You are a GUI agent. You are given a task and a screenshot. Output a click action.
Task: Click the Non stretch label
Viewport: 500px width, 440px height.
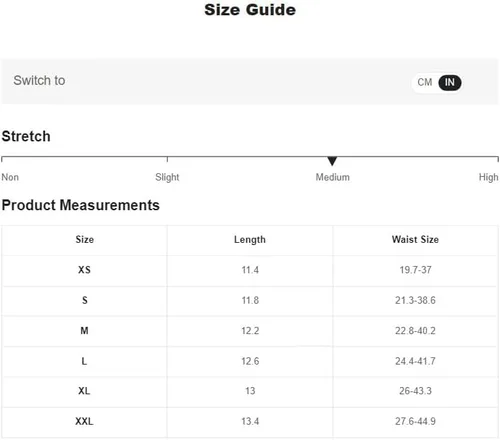tap(10, 177)
